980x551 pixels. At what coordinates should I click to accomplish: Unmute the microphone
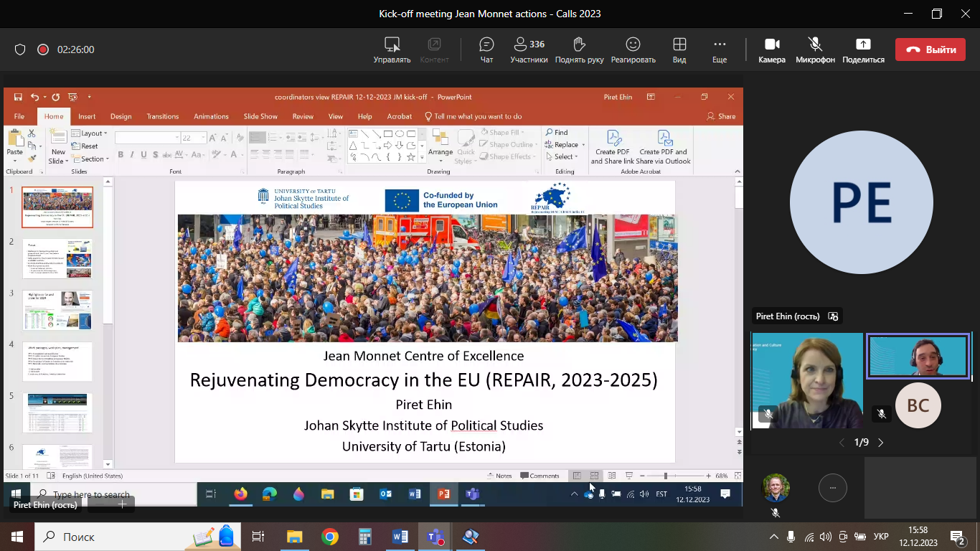coord(815,50)
